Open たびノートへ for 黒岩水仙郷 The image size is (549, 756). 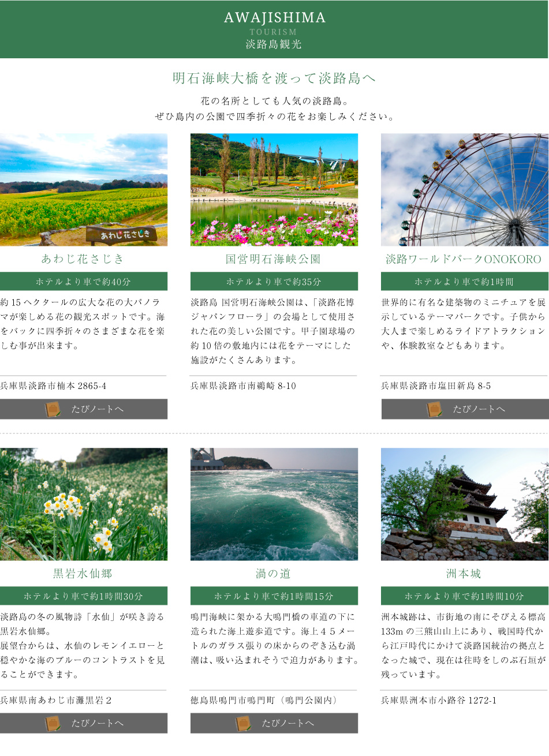point(84,723)
